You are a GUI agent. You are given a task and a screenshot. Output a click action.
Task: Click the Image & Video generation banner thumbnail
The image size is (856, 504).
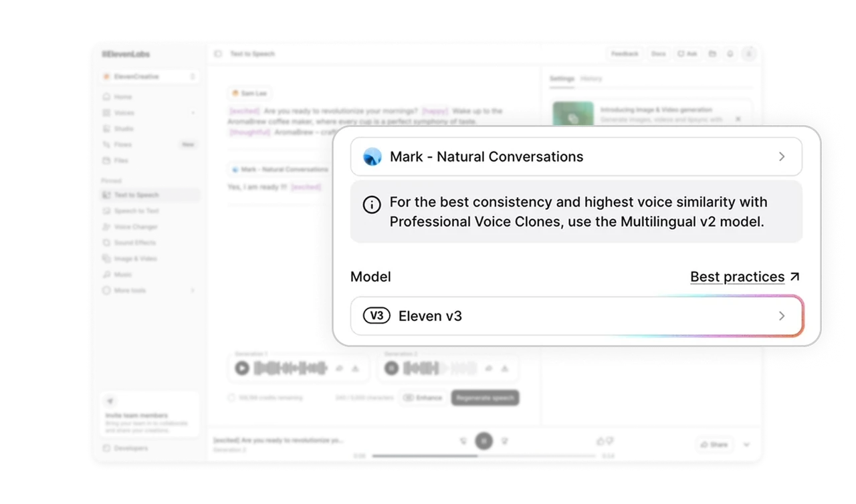tap(573, 114)
